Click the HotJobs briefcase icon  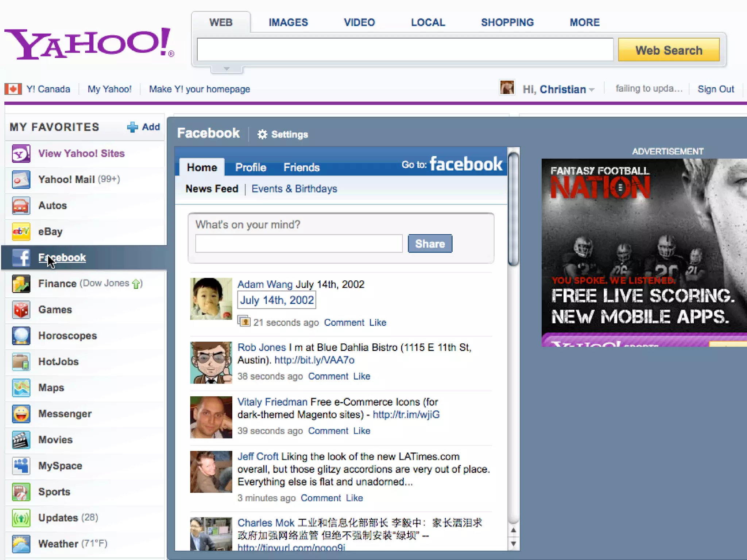tap(21, 362)
